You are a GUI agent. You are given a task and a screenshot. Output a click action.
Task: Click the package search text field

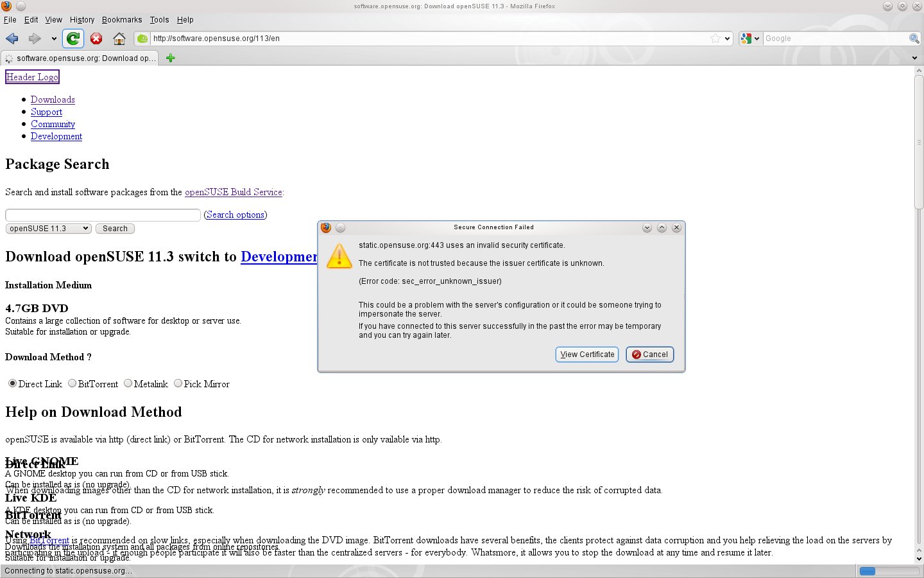[x=103, y=215]
